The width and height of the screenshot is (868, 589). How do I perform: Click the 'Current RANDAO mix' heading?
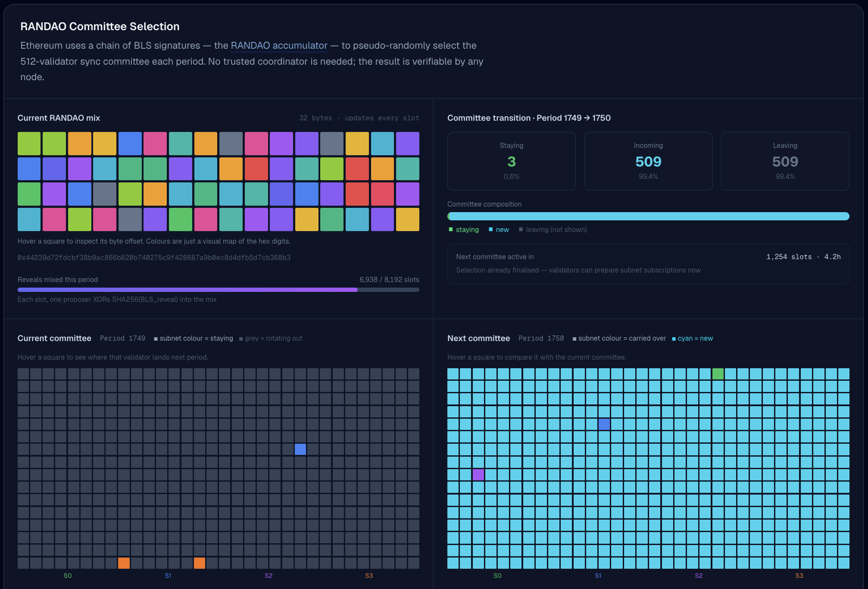pyautogui.click(x=59, y=118)
